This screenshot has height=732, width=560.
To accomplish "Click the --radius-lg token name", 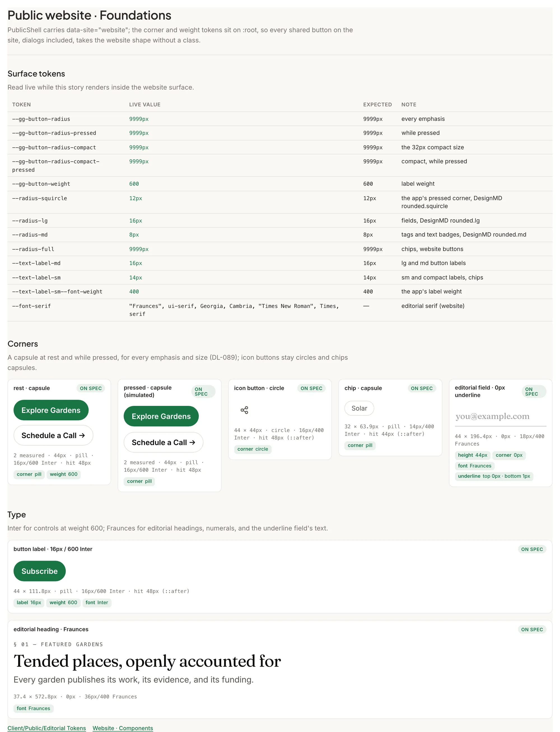I will click(x=30, y=221).
